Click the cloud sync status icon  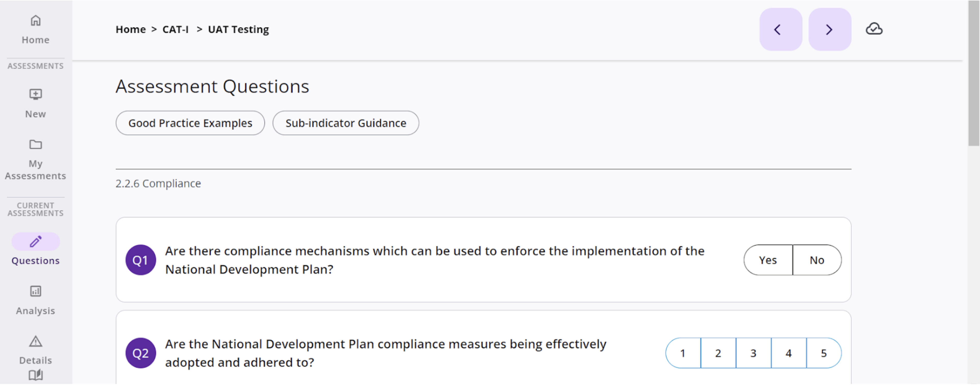(874, 28)
